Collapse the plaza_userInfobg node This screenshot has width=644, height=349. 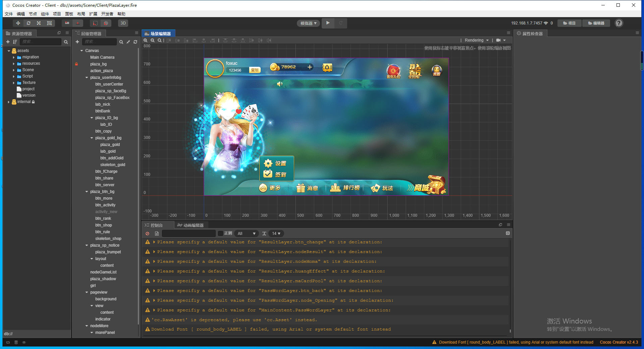[x=87, y=78]
